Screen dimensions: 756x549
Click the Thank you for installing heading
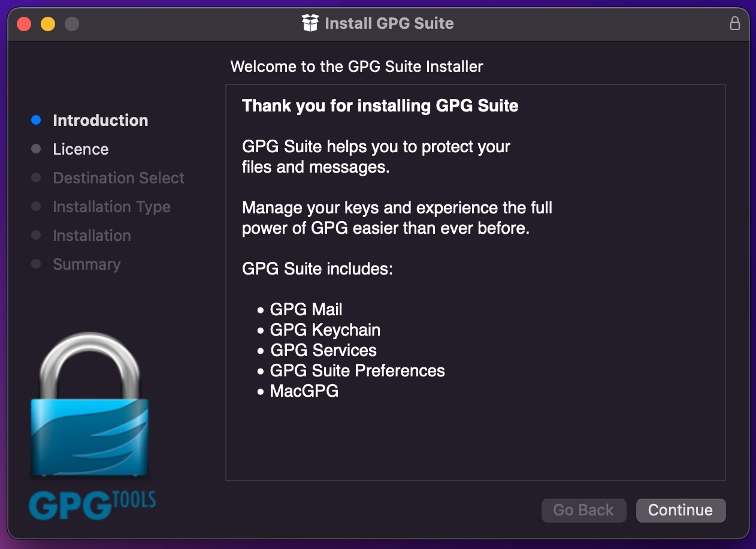point(380,106)
